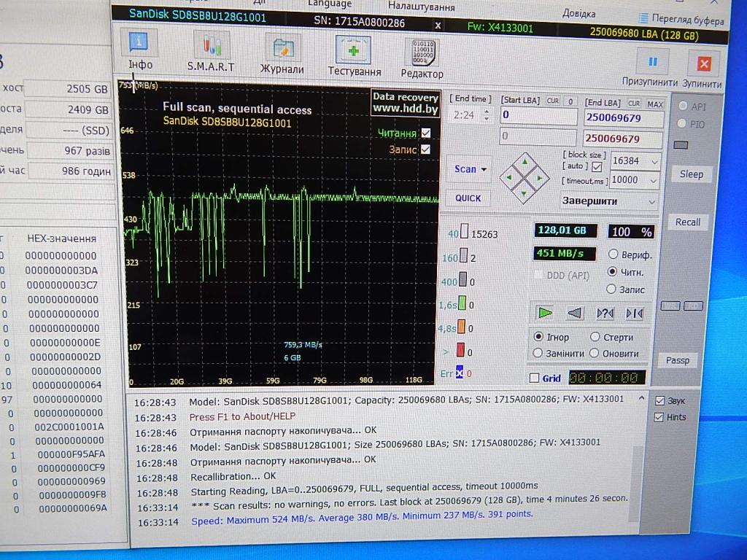
Task: Select the Читн. read radio button
Action: 613,271
